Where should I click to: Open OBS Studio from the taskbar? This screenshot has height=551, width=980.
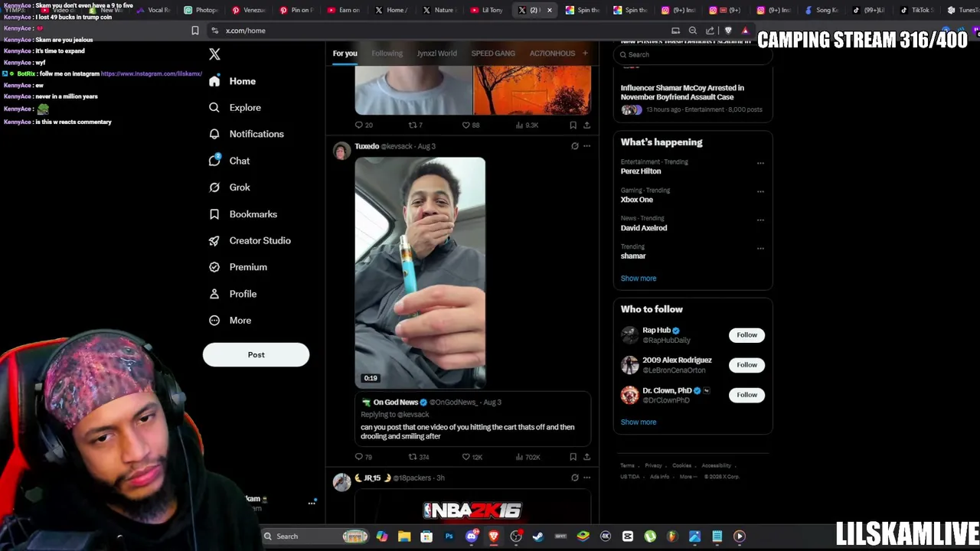(516, 536)
